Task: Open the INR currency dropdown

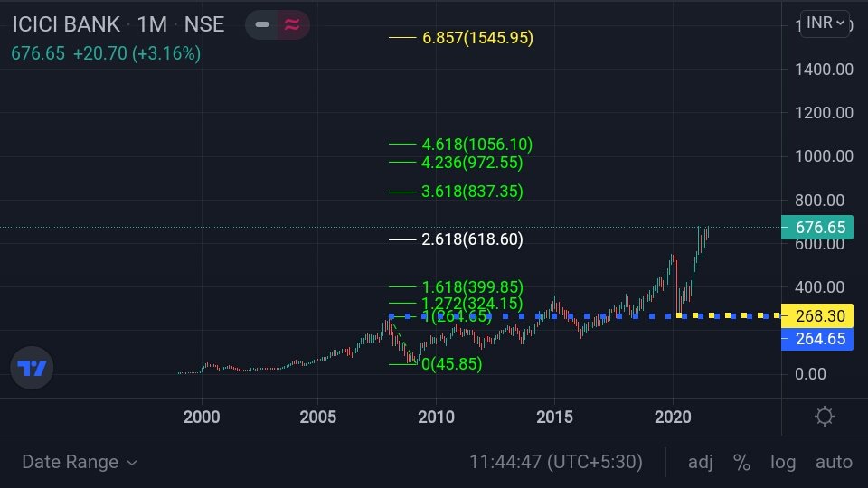Action: 825,23
